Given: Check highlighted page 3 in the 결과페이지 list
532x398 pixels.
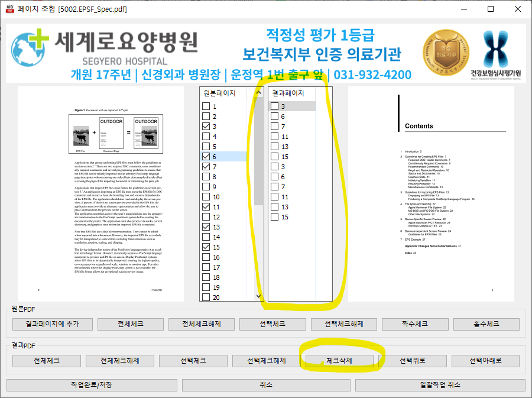Looking at the screenshot, I should click(274, 106).
